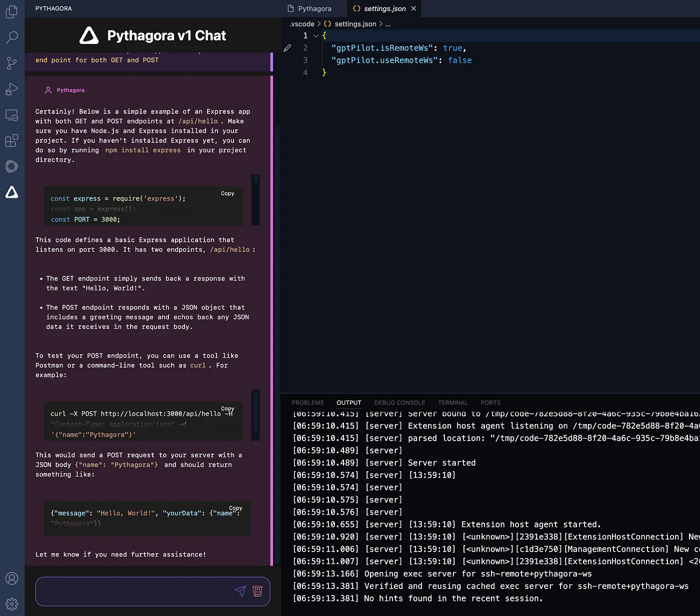
Task: Open the OUTPUT panel tab
Action: coord(349,403)
